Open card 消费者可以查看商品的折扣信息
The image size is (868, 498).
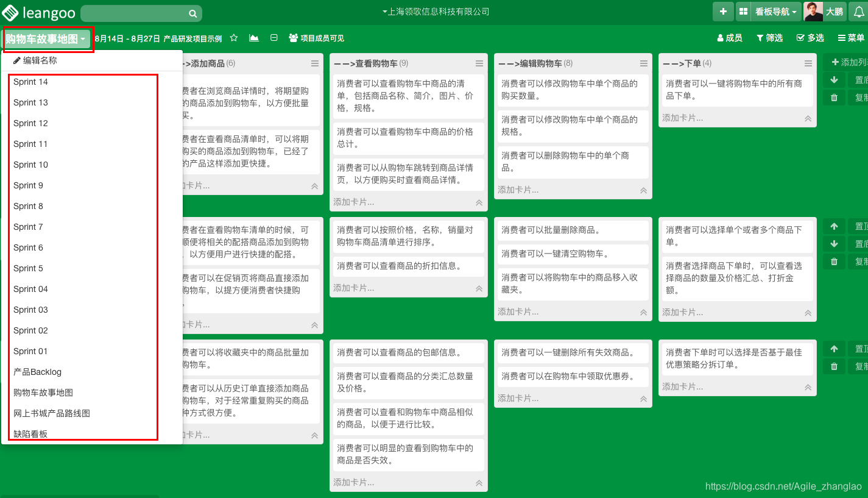(409, 266)
